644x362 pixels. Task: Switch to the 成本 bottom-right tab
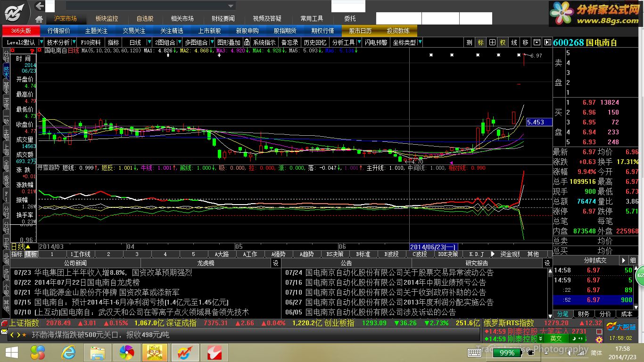tap(627, 314)
